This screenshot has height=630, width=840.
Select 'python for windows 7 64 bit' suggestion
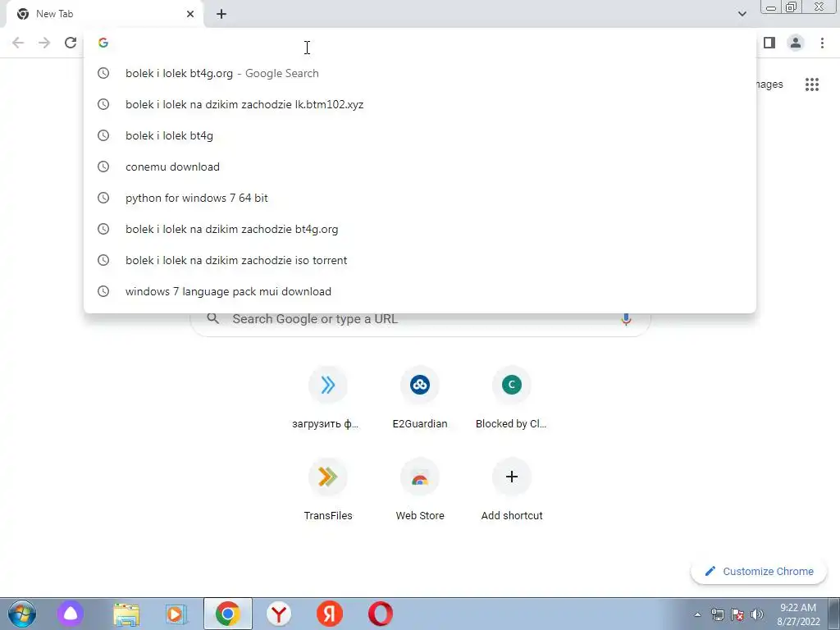tap(419, 198)
